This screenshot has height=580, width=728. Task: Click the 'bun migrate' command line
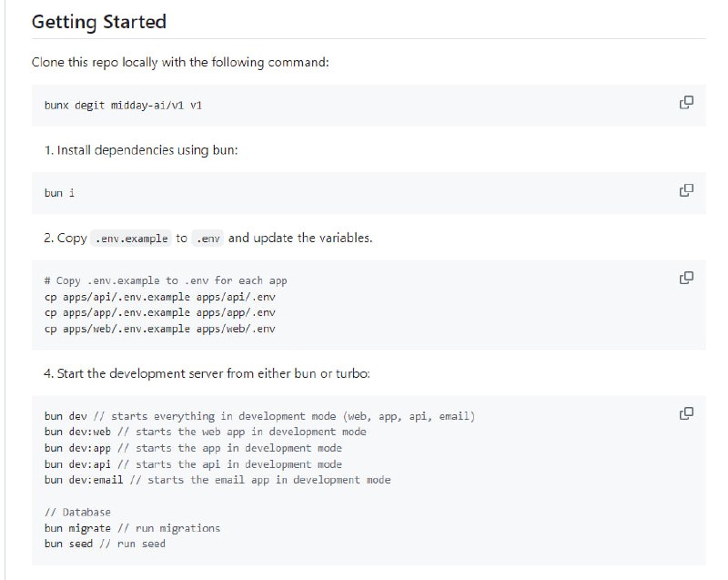(x=132, y=528)
